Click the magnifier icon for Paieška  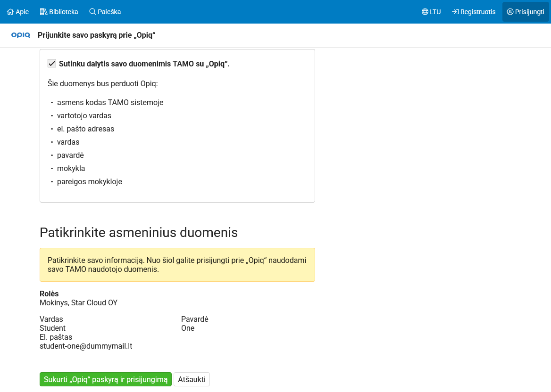click(92, 12)
